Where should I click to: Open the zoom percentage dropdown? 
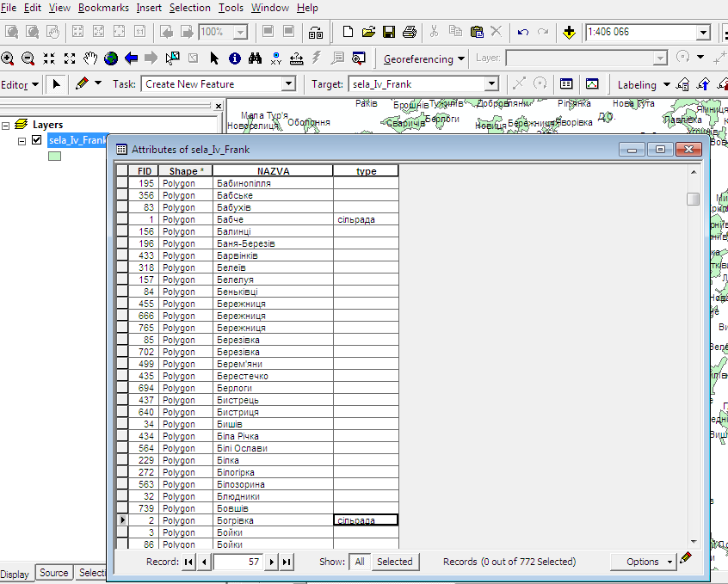coord(240,32)
